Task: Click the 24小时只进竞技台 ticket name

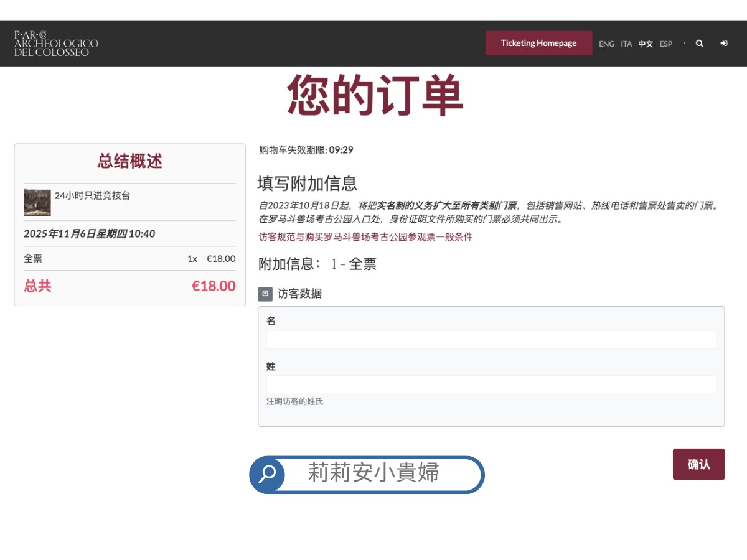Action: [x=92, y=195]
